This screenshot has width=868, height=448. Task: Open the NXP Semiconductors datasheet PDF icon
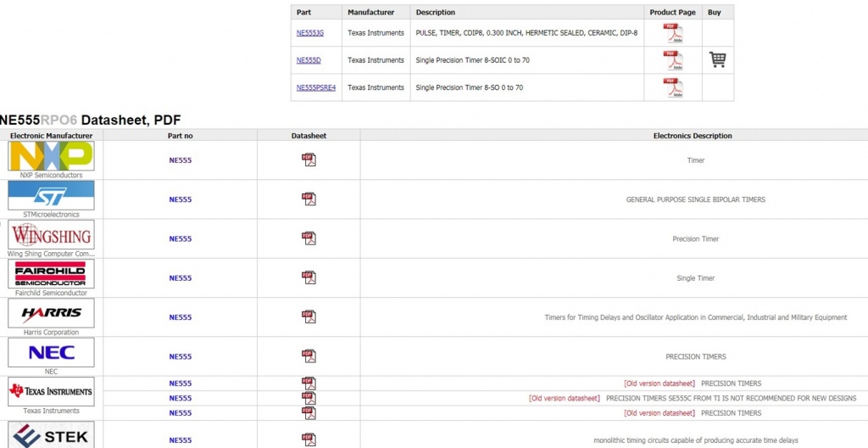tap(309, 160)
